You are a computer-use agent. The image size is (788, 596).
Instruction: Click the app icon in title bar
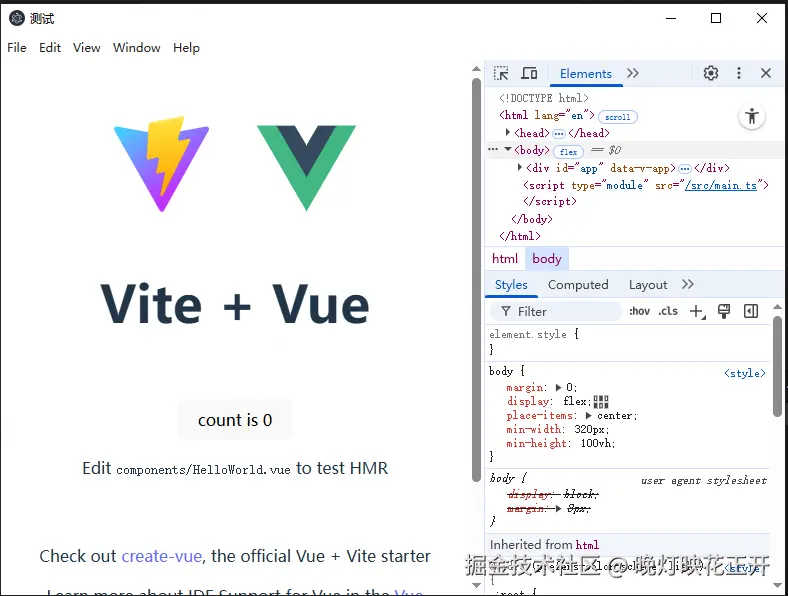tap(17, 19)
